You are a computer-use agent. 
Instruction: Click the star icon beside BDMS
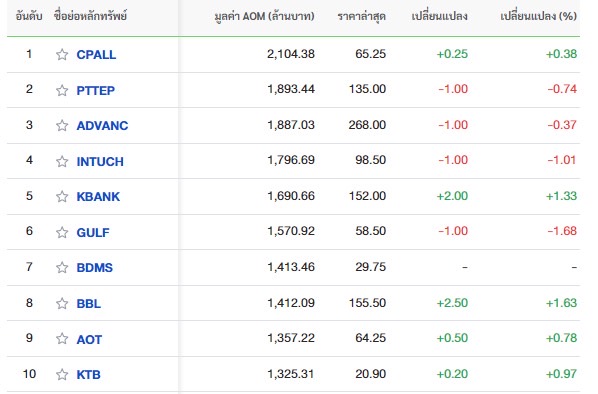tap(62, 267)
